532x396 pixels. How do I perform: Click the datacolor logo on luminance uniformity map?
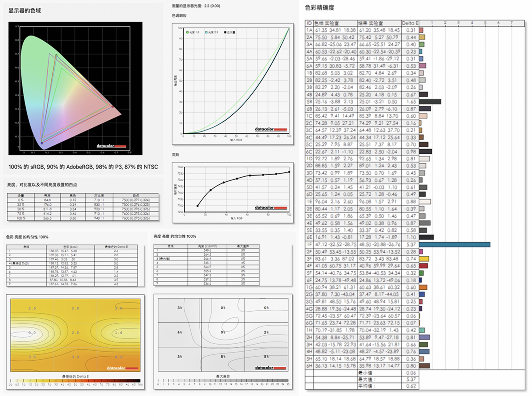270,368
